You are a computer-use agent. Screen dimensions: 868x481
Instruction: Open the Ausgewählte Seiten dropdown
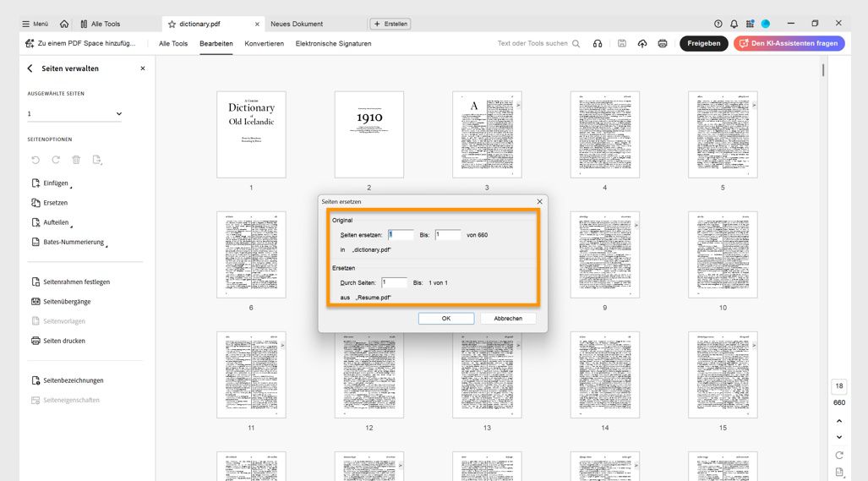tap(74, 114)
